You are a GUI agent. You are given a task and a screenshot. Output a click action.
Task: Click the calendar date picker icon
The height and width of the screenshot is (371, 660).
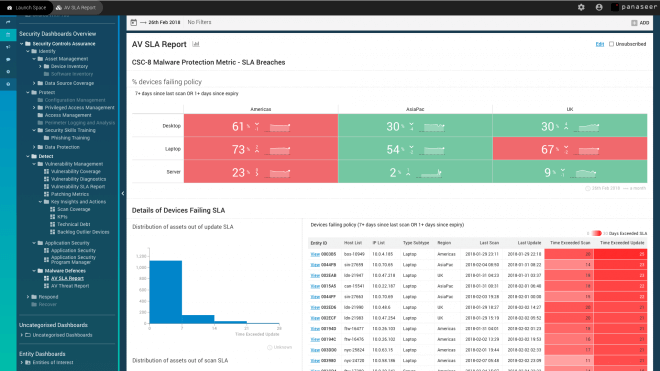click(133, 22)
